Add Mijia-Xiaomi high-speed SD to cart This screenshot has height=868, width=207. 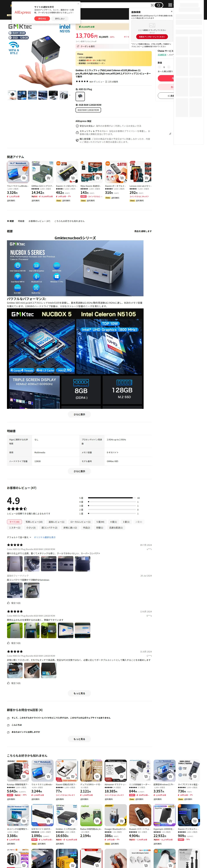pyautogui.click(x=98, y=178)
